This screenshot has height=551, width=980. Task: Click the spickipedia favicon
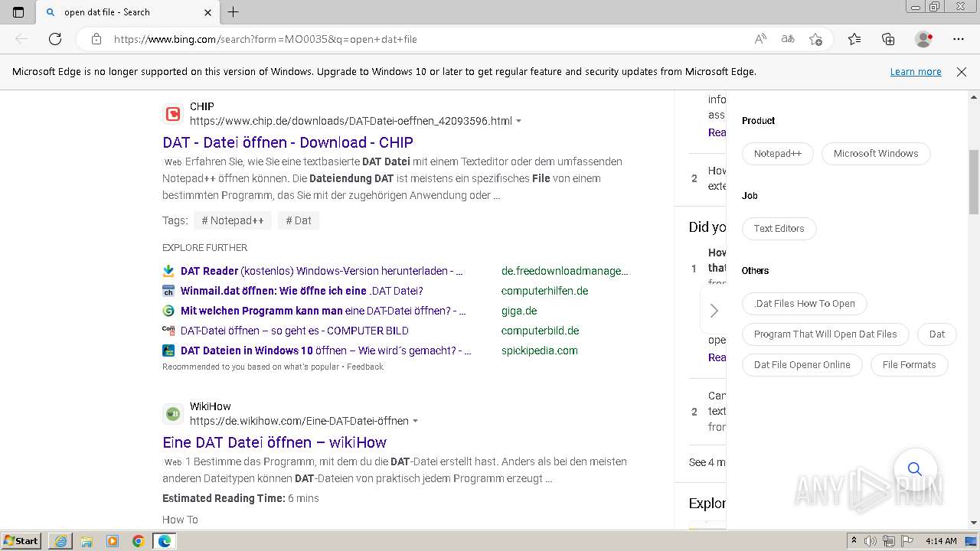[x=168, y=350]
